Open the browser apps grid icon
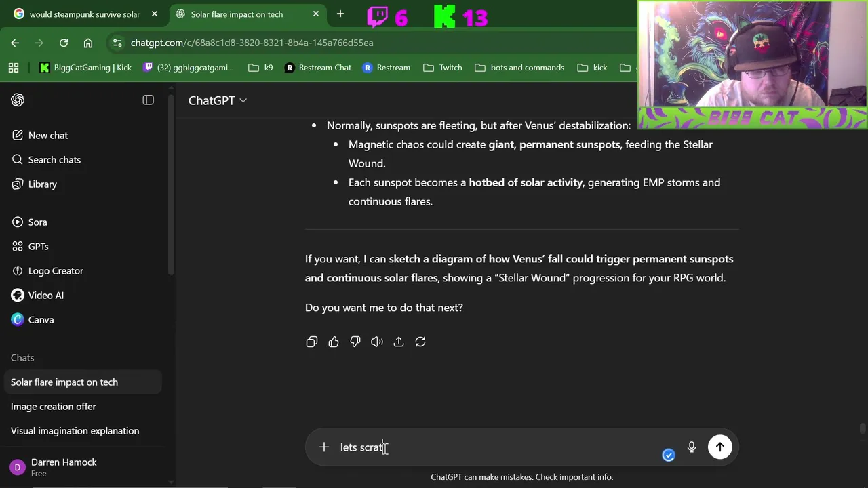 [x=14, y=68]
